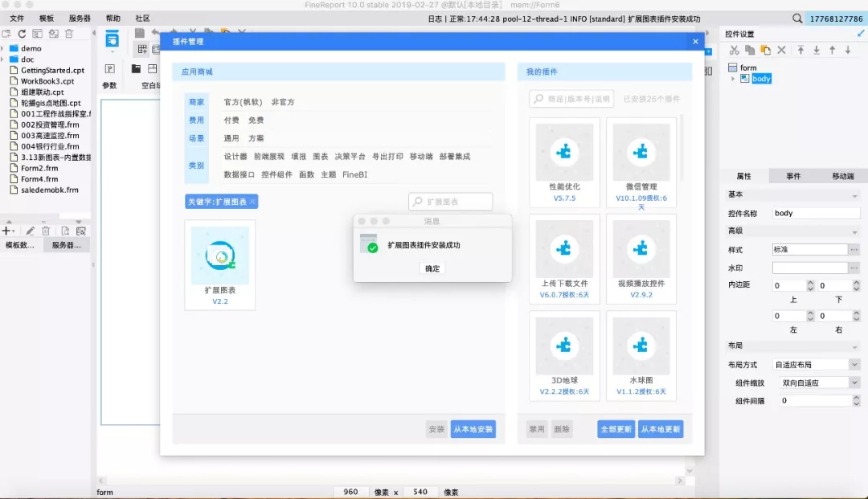Click the new folder icon in file tree toolbar
868x499 pixels.
pos(6,34)
